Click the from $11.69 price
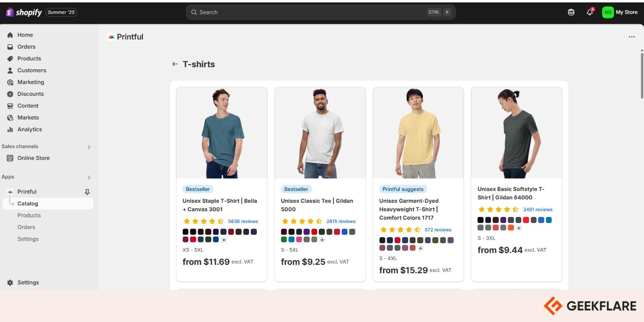 tap(206, 262)
